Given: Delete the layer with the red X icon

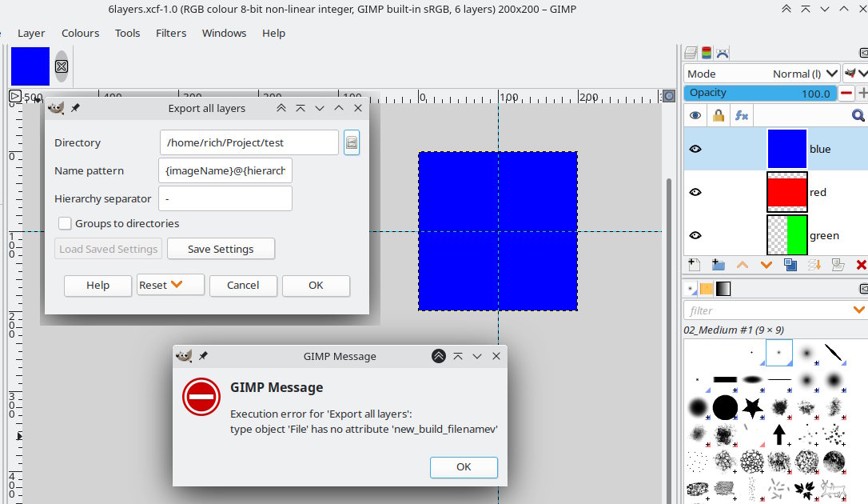Looking at the screenshot, I should [862, 266].
